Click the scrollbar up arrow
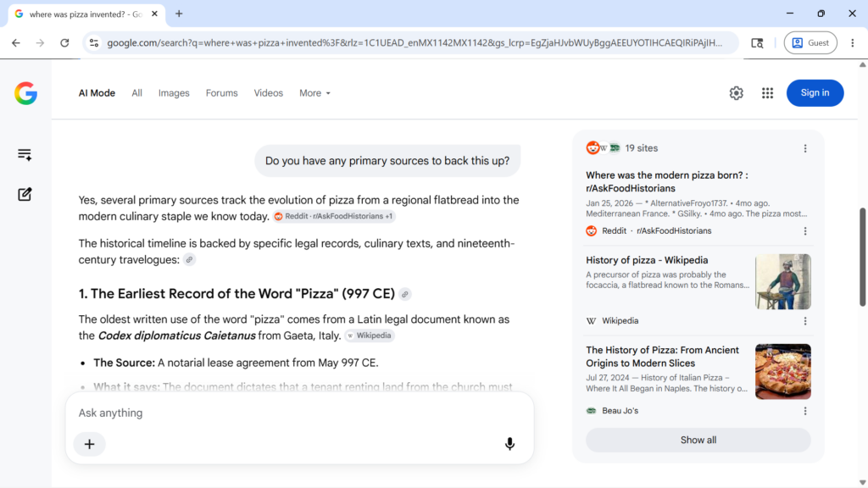Image resolution: width=868 pixels, height=488 pixels. click(x=862, y=64)
